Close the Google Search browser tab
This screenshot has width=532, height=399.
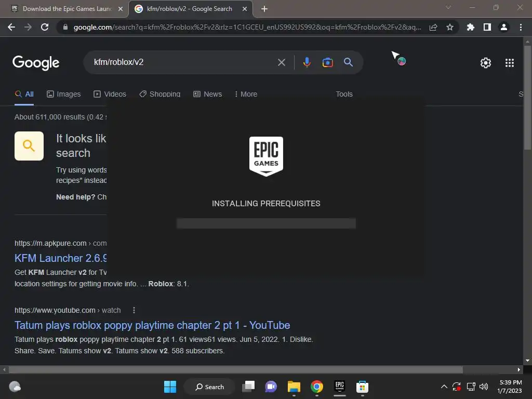[245, 9]
